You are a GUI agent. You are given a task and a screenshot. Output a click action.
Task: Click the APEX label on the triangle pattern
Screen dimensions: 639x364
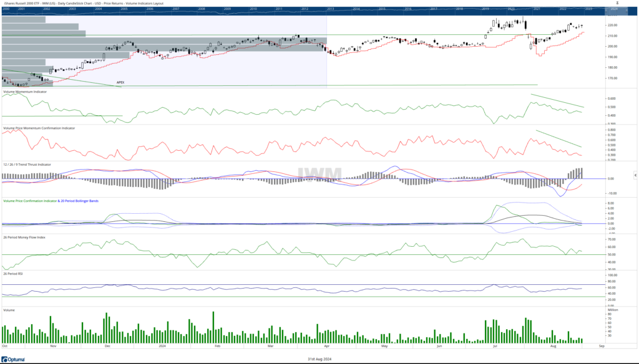120,82
